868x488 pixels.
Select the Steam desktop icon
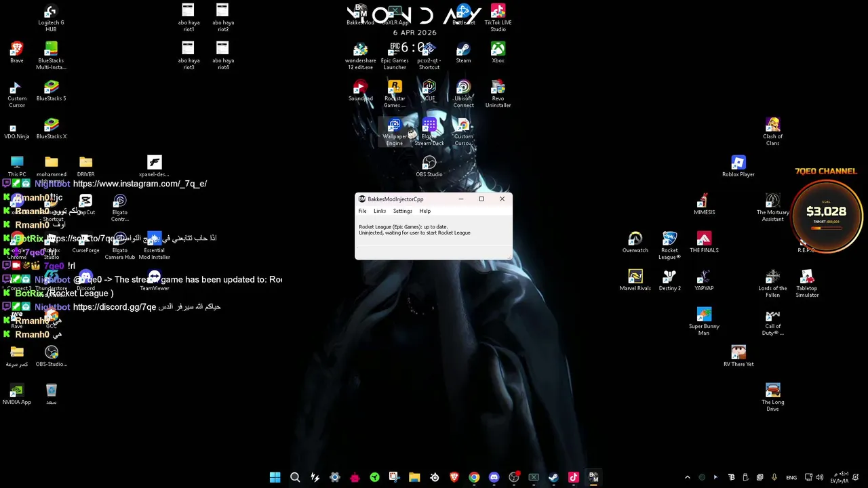[x=463, y=53]
